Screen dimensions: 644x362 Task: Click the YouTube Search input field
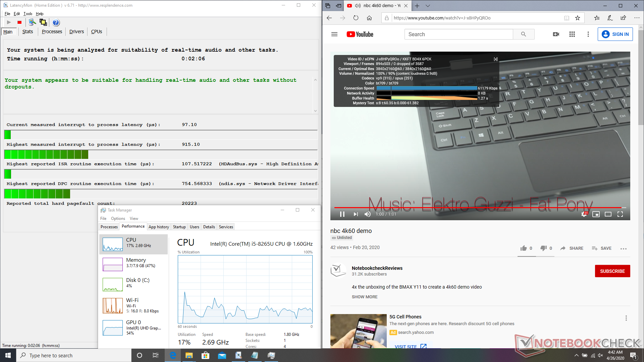pyautogui.click(x=459, y=34)
